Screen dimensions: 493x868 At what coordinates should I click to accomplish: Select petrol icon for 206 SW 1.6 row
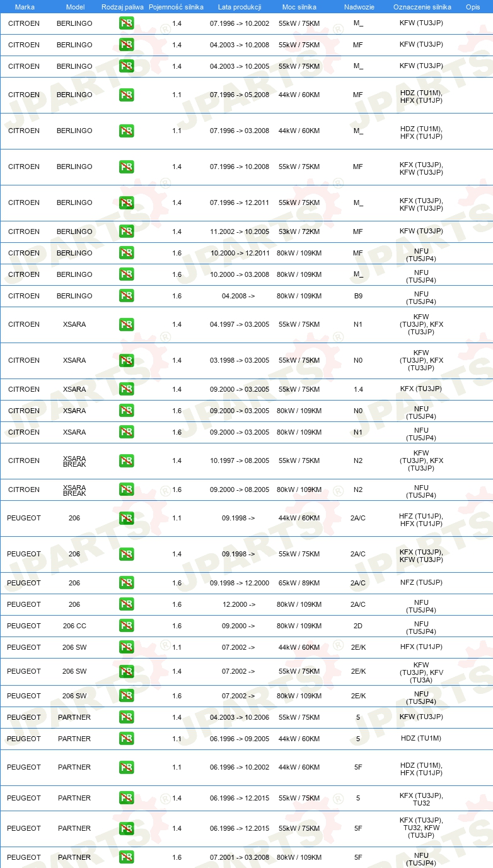[127, 696]
